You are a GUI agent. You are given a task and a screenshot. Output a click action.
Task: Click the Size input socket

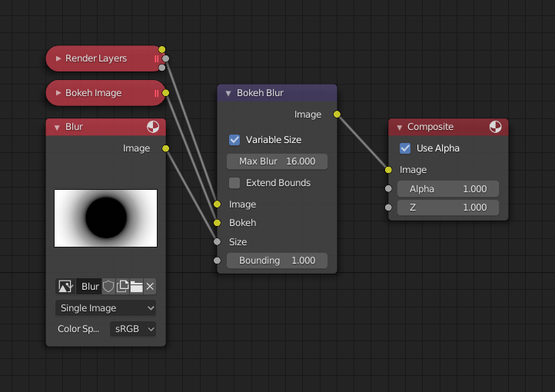217,241
